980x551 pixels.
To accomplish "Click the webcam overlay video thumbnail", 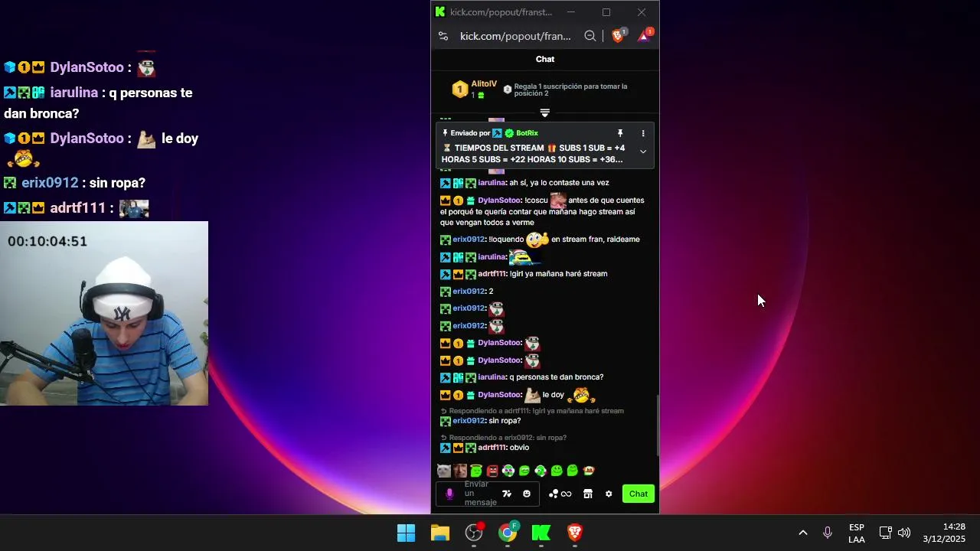I will 104,314.
